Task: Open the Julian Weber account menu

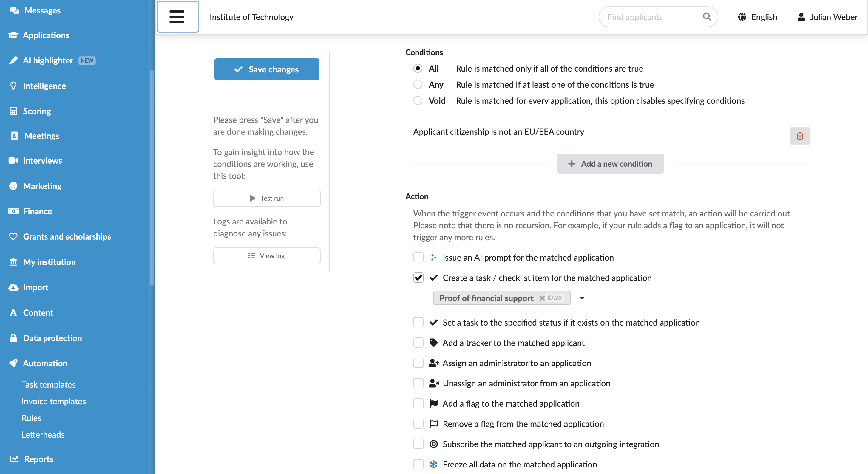Action: click(827, 17)
